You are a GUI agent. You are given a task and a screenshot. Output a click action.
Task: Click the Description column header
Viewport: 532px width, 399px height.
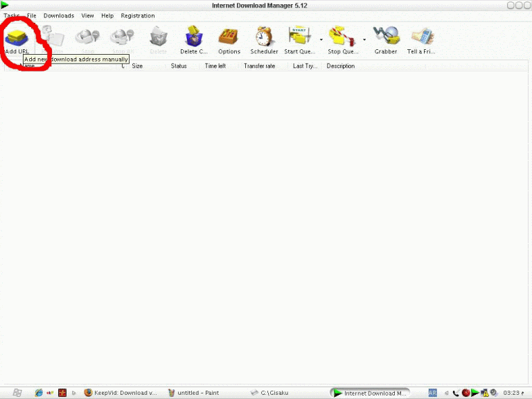point(340,66)
